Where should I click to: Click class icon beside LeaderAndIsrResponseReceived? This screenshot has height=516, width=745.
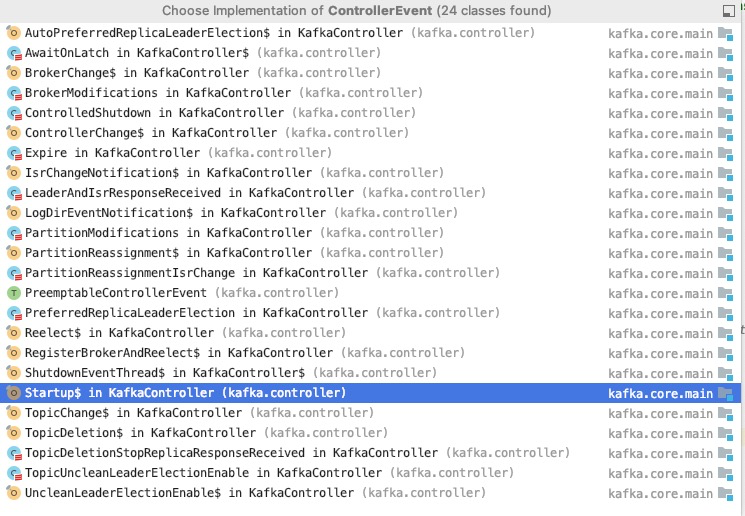(x=14, y=192)
